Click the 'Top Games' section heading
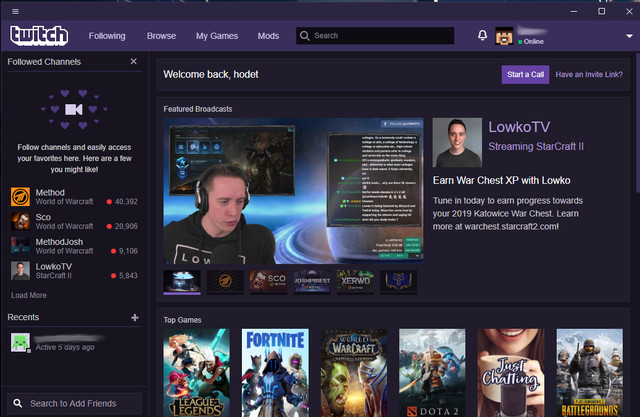The image size is (640, 417). 182,320
